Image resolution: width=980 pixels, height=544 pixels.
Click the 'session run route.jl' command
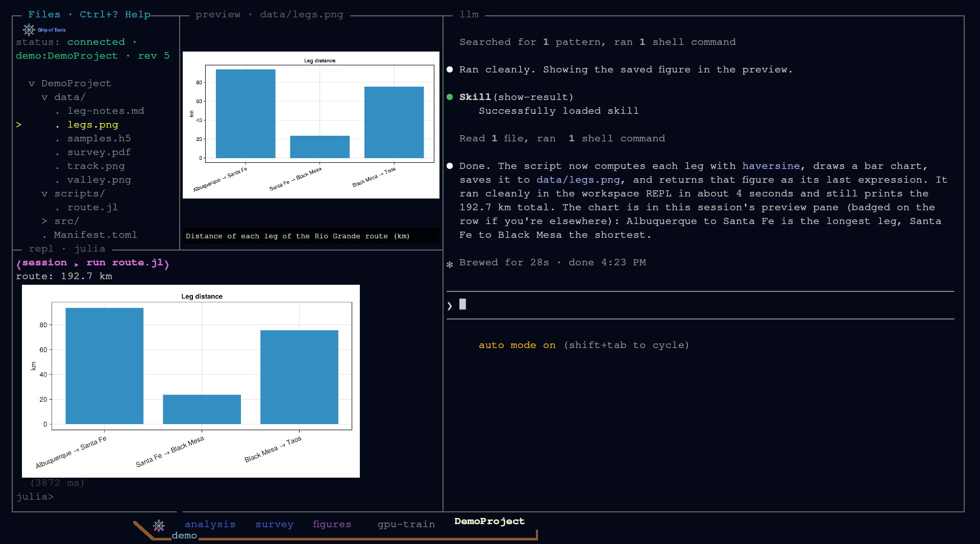(92, 263)
